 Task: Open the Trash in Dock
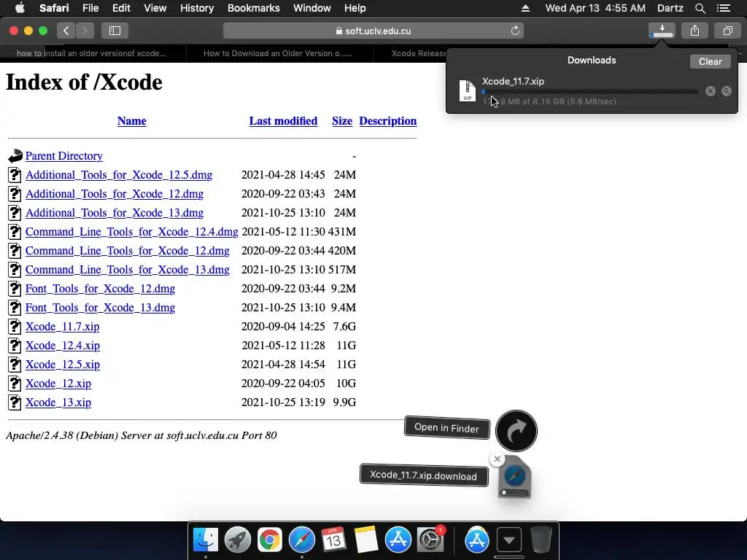(541, 540)
